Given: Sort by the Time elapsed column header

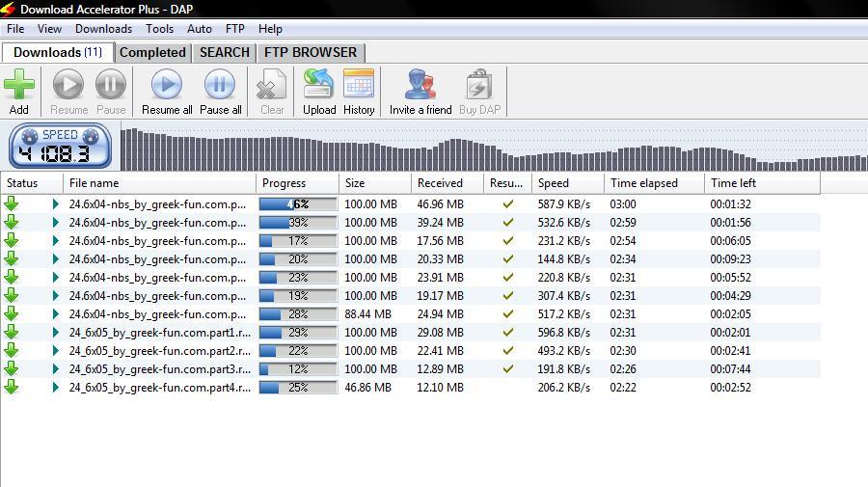Looking at the screenshot, I should [x=654, y=183].
